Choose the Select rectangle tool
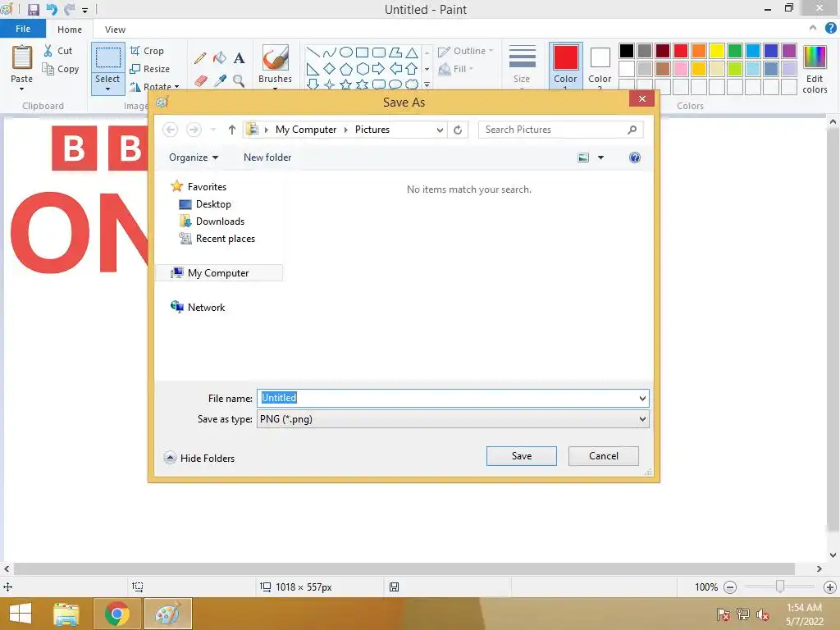840x630 pixels. click(x=107, y=58)
